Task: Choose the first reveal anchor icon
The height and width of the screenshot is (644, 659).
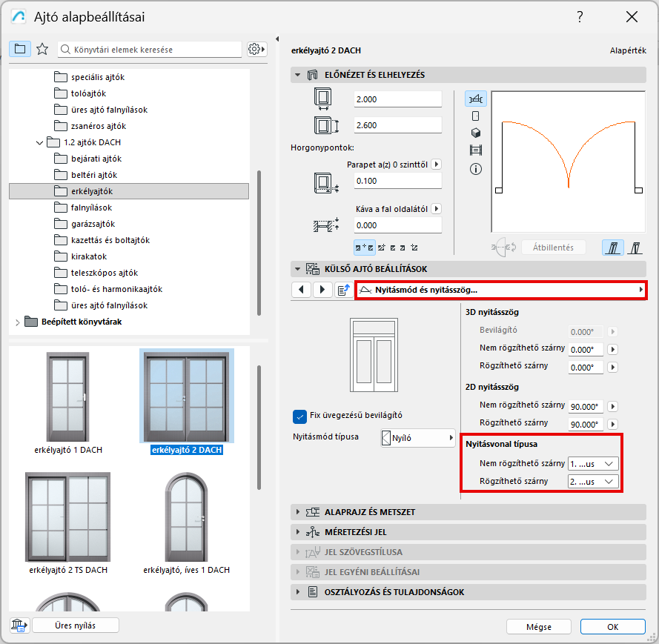Action: (365, 248)
